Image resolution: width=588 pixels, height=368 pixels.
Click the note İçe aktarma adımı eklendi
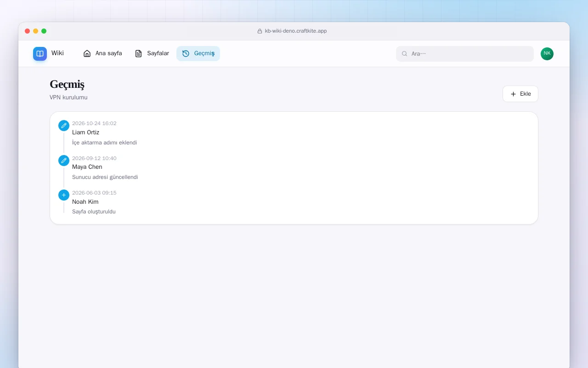pyautogui.click(x=105, y=143)
